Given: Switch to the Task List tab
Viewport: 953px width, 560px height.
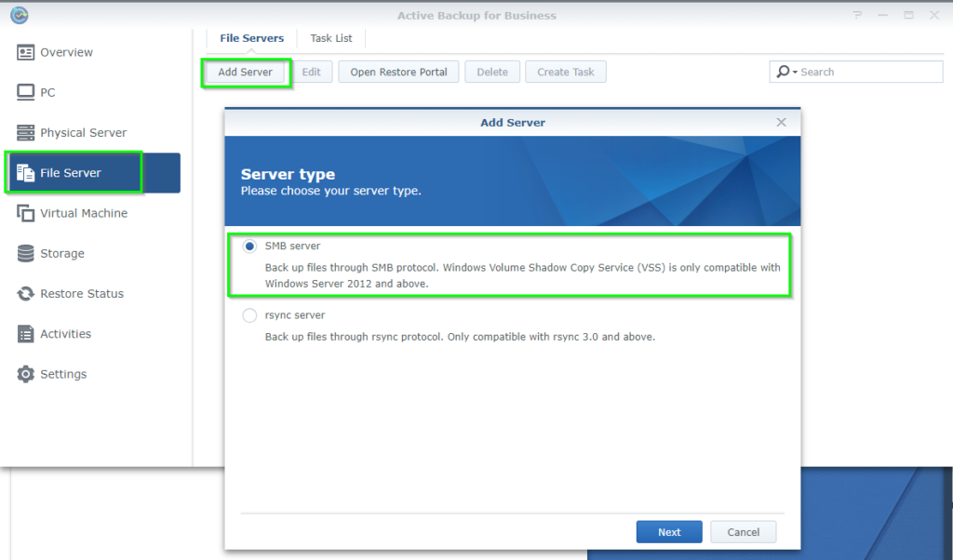Looking at the screenshot, I should coord(331,38).
